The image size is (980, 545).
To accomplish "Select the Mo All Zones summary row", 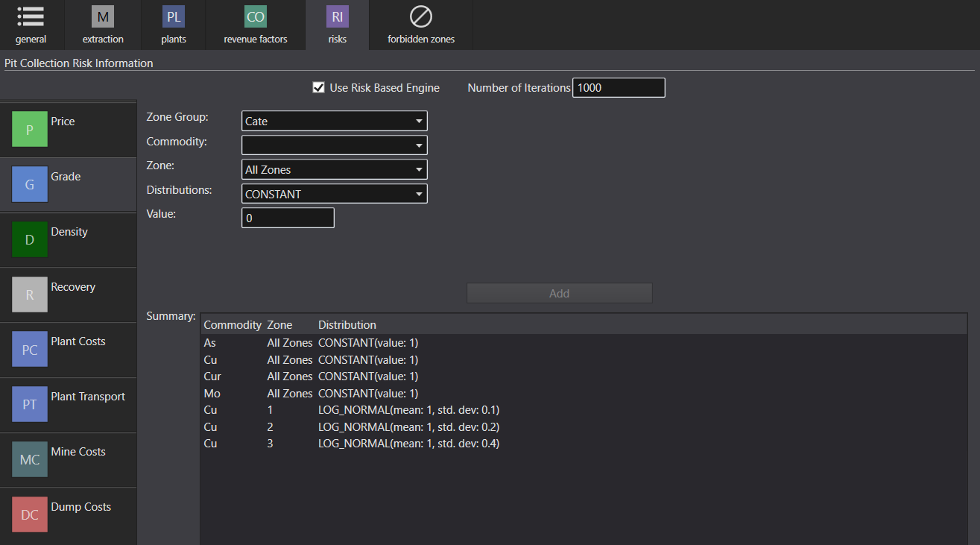I will pyautogui.click(x=584, y=393).
